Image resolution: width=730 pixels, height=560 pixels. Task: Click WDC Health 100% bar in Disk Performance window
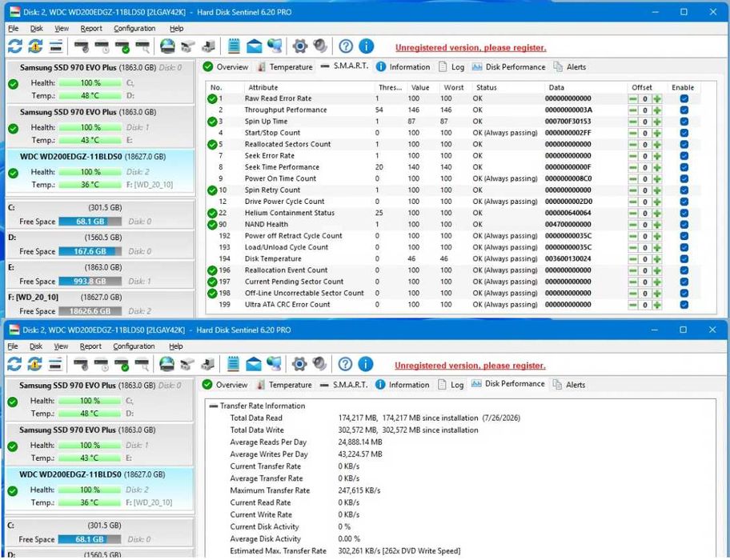pyautogui.click(x=90, y=490)
